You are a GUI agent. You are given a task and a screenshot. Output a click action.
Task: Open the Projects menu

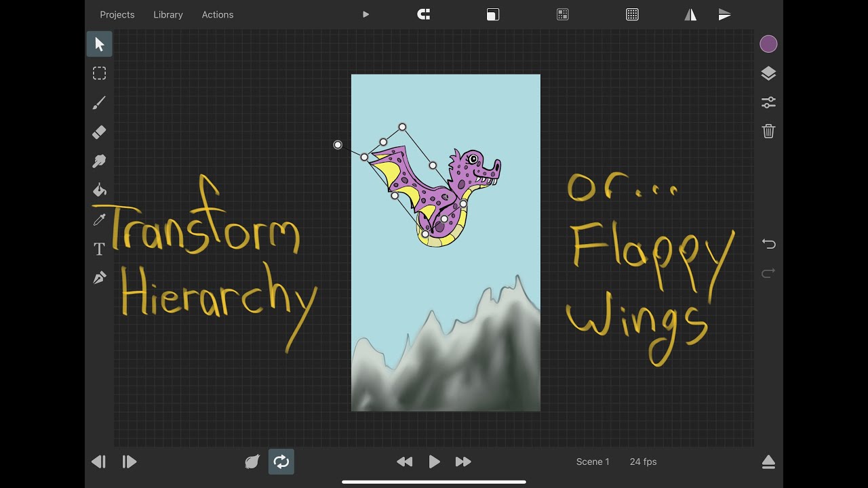[117, 14]
